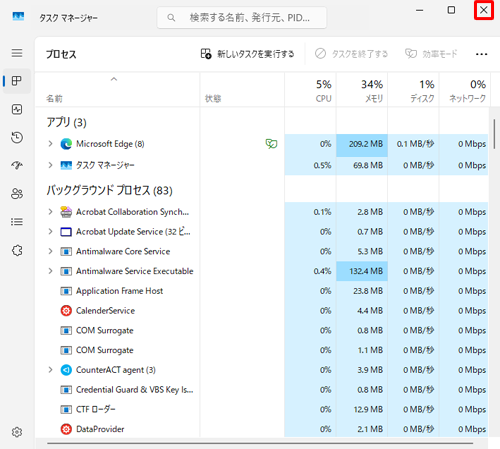Expand CounterACT agent (3) row

[50, 370]
